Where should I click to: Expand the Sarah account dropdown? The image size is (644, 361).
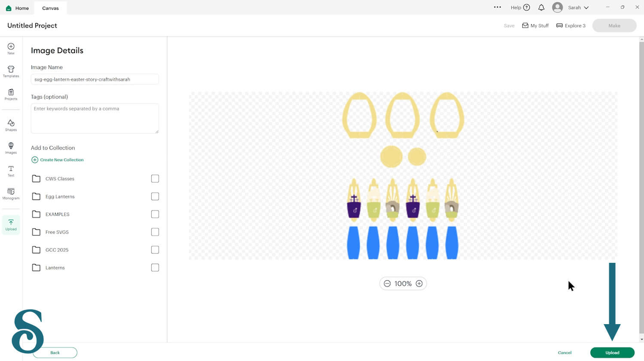(571, 7)
